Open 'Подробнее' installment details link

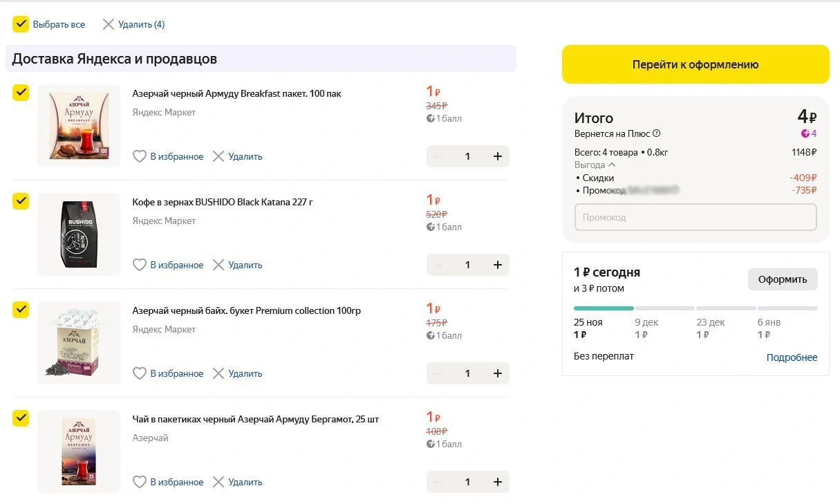792,357
